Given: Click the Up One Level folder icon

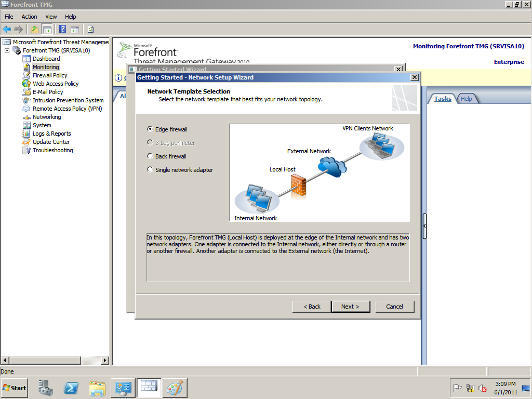Looking at the screenshot, I should [35, 29].
